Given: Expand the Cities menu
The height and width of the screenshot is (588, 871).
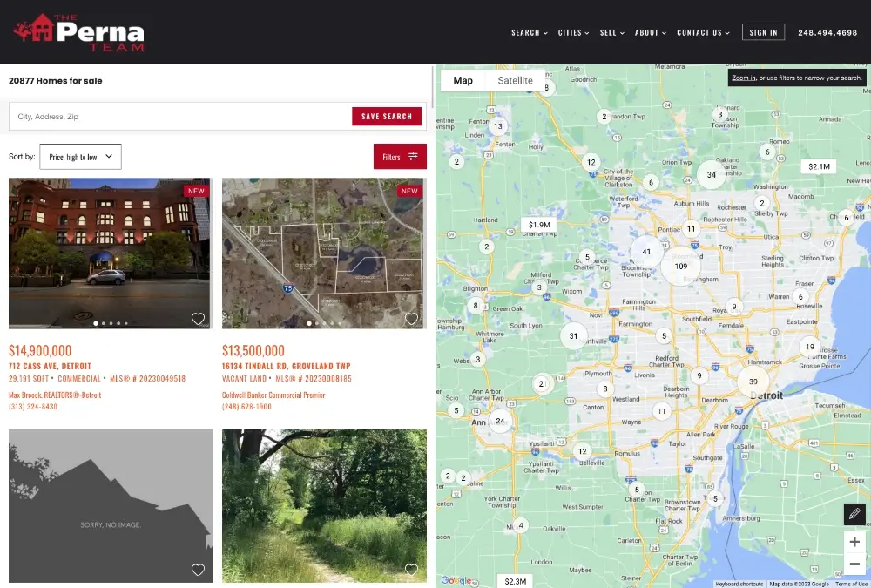Looking at the screenshot, I should pyautogui.click(x=573, y=33).
